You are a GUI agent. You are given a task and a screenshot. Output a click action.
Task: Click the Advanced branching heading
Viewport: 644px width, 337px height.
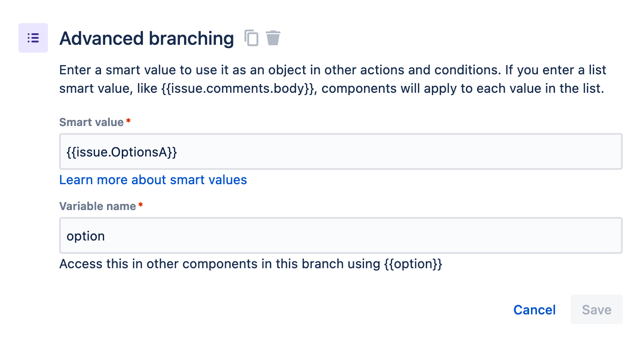[x=147, y=38]
